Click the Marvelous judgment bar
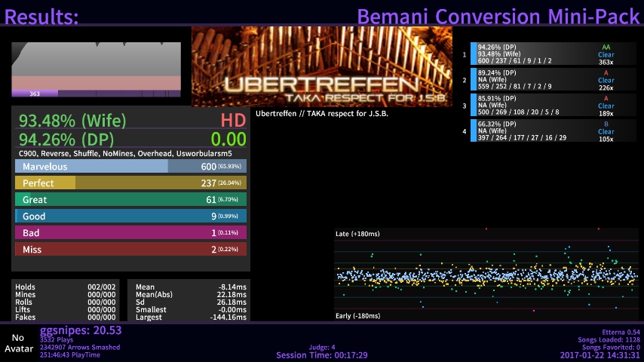644x362 pixels. pos(130,167)
